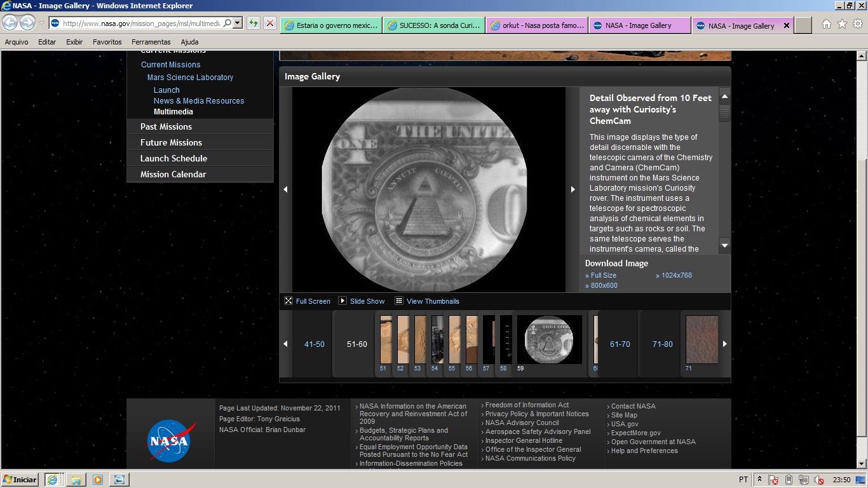Switch to 'Estaria o governo mexic...' tab
868x488 pixels.
tap(331, 26)
